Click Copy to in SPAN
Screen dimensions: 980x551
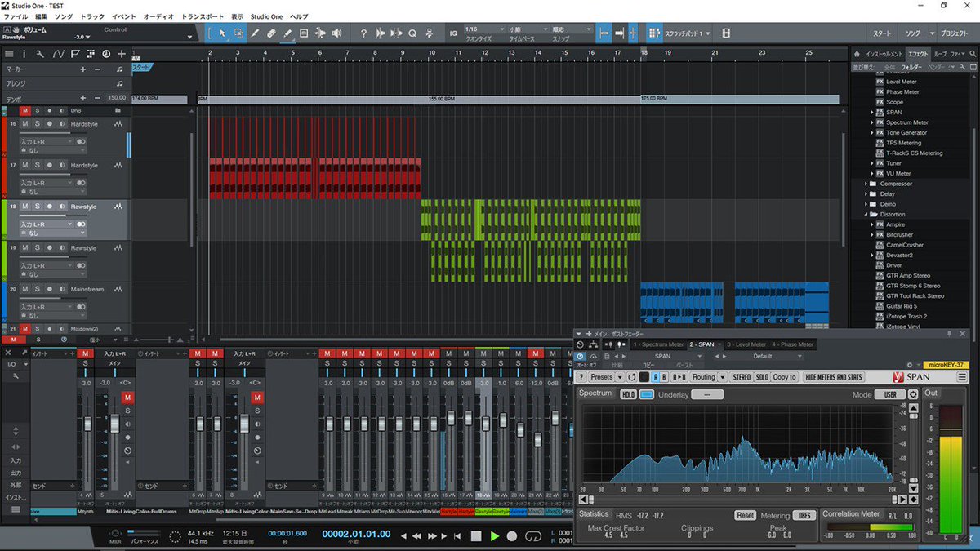784,377
